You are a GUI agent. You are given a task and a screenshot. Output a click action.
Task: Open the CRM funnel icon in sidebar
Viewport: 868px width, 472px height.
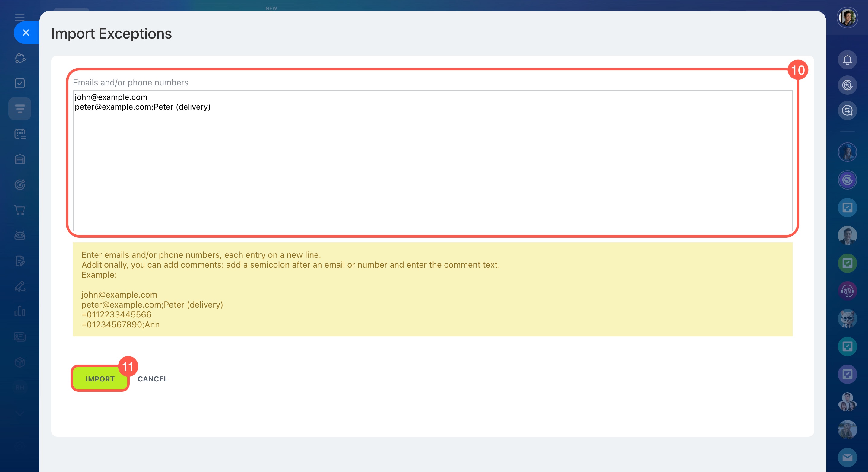point(20,109)
